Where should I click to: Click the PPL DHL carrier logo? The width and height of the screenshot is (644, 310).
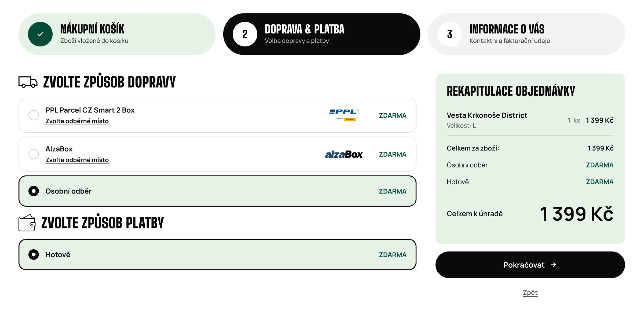click(x=344, y=115)
